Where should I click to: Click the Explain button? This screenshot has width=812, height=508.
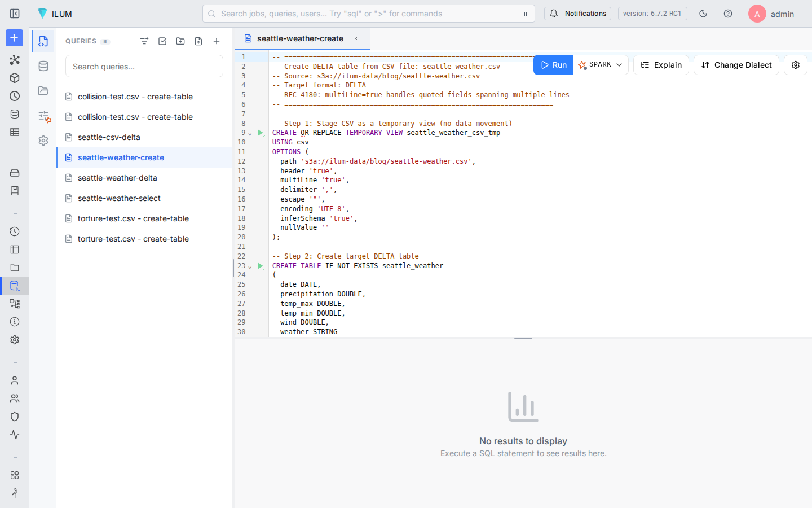tap(661, 65)
